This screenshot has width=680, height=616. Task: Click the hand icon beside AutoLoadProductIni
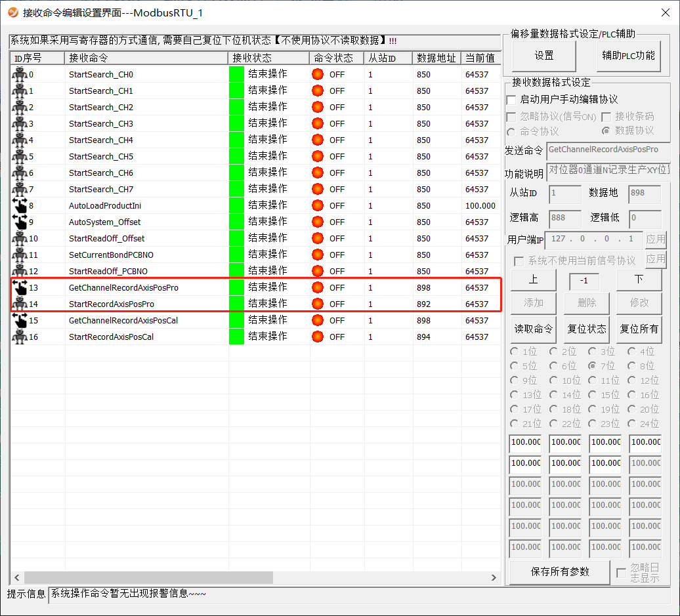19,205
